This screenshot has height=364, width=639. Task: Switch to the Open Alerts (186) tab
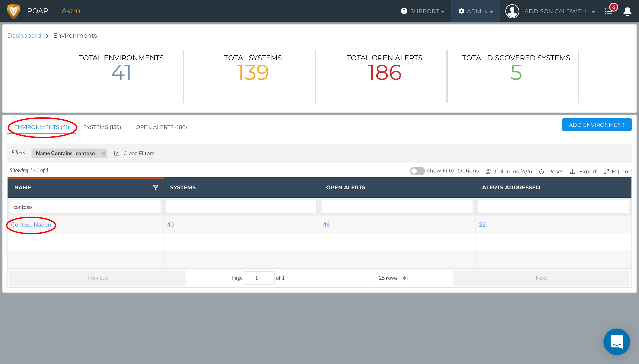(x=161, y=127)
